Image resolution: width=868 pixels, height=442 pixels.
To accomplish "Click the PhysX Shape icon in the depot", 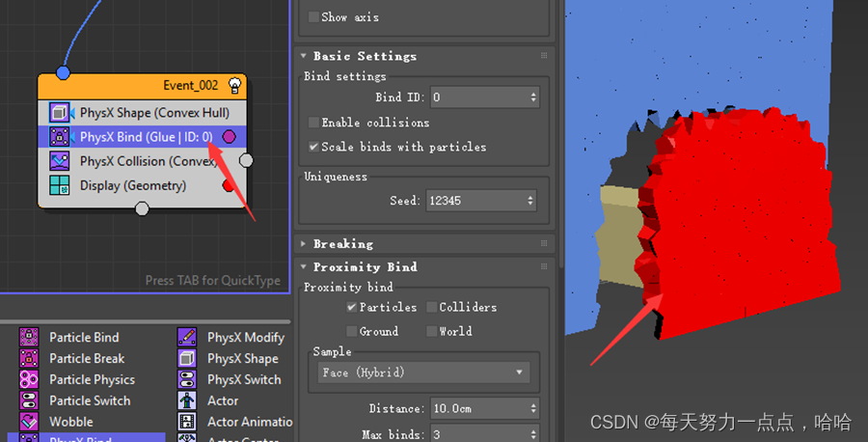I will click(x=187, y=358).
